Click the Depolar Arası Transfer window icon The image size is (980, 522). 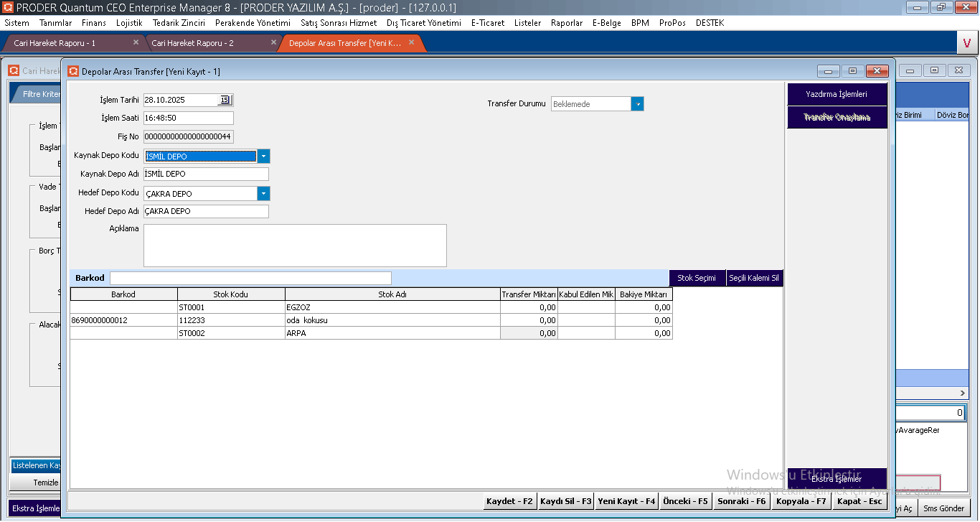73,71
